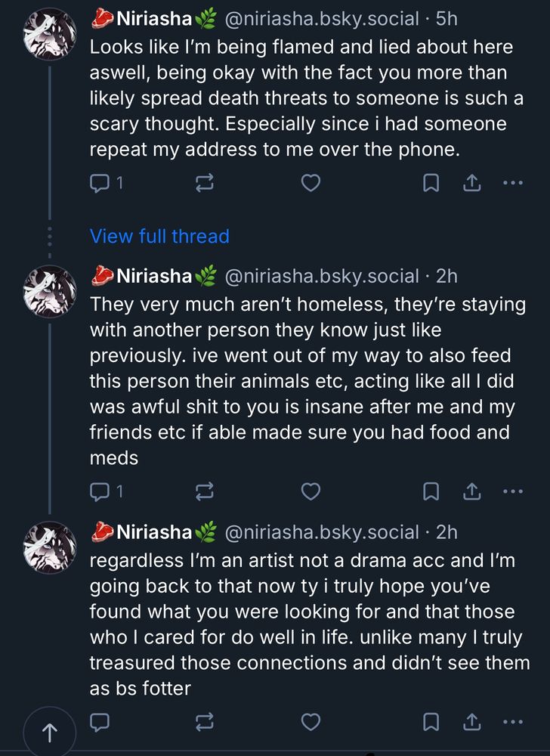The height and width of the screenshot is (756, 550).
Task: Open more options on the second post
Action: 512,492
